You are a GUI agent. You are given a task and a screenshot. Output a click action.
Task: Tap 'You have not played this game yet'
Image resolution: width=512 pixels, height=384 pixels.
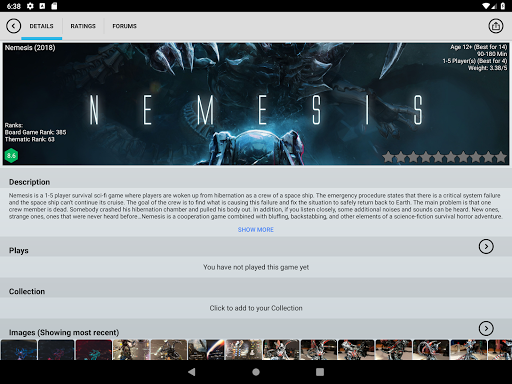pyautogui.click(x=256, y=267)
